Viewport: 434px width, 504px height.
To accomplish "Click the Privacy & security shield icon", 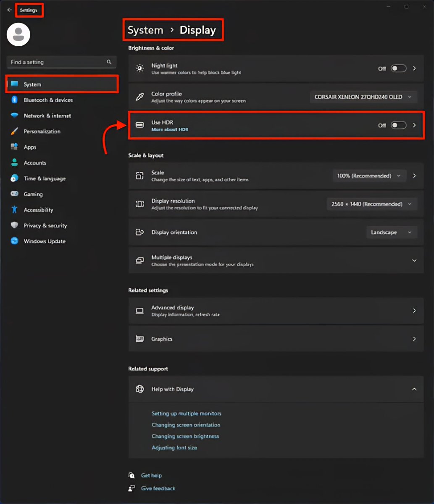I will point(14,225).
